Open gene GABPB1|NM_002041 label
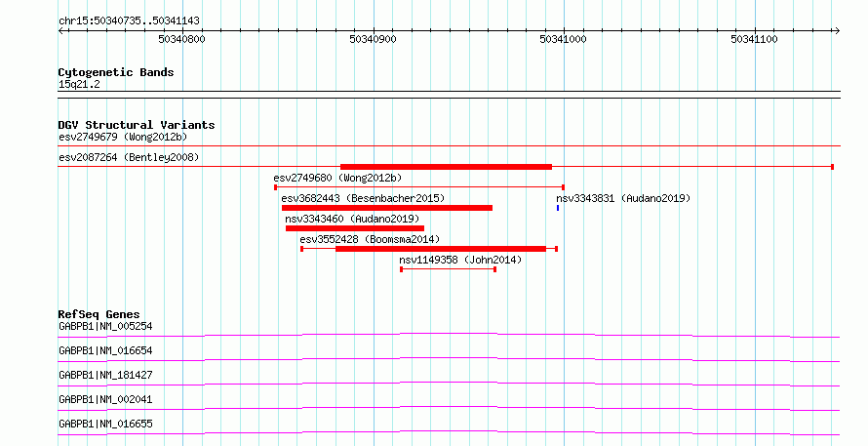 pyautogui.click(x=105, y=399)
